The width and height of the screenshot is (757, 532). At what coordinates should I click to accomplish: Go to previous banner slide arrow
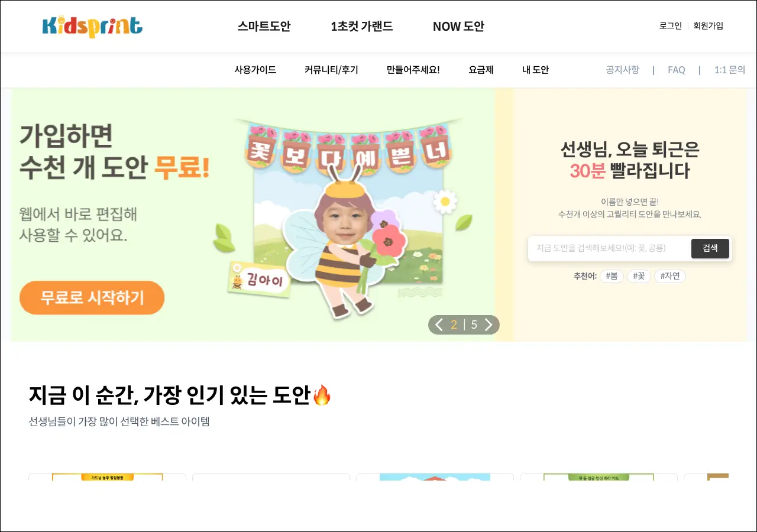click(439, 325)
